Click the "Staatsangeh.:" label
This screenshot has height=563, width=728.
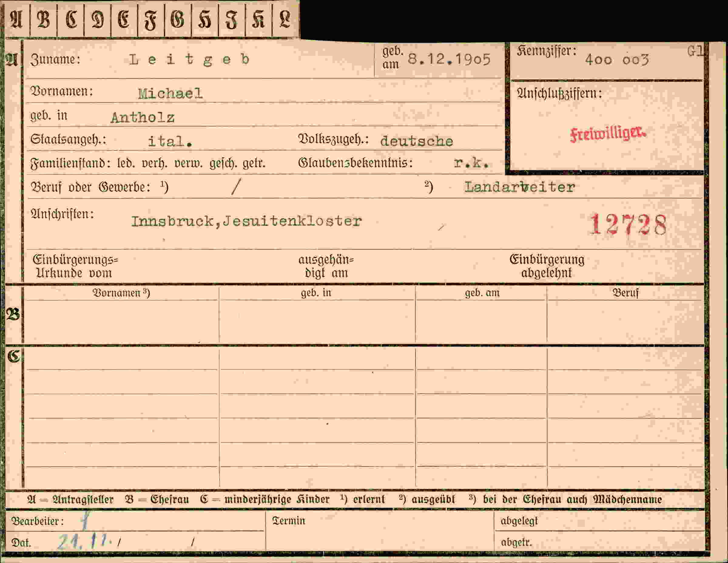click(x=68, y=139)
